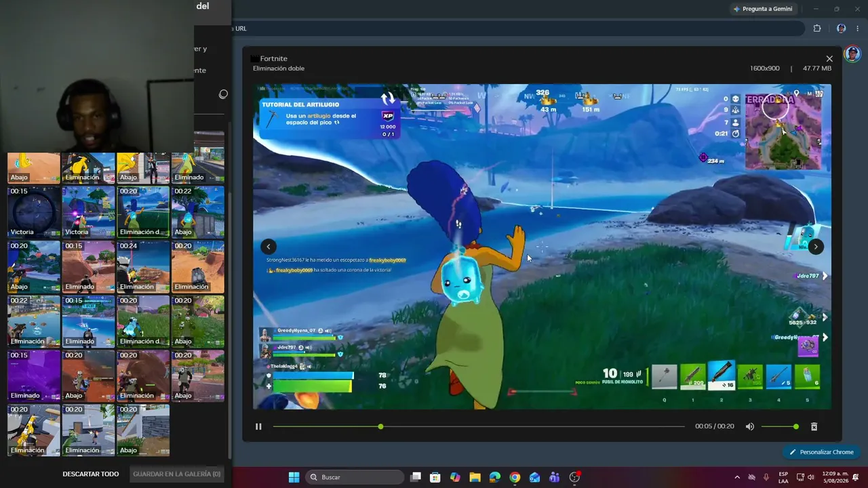Click the 47.77 MB file size
This screenshot has height=488, width=868.
tap(817, 68)
